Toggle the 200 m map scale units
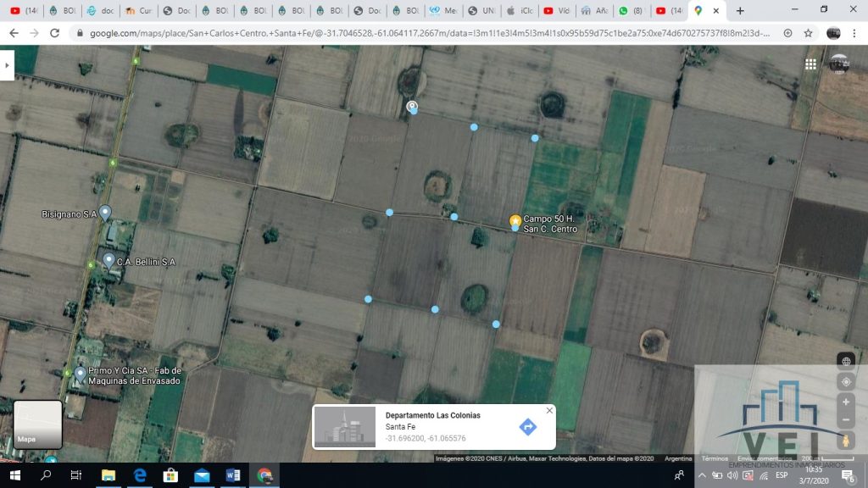This screenshot has height=488, width=868. click(x=827, y=458)
